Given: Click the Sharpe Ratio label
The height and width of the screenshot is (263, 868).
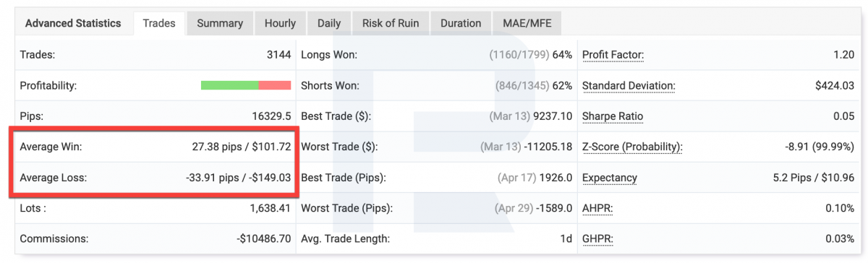Looking at the screenshot, I should pos(613,116).
